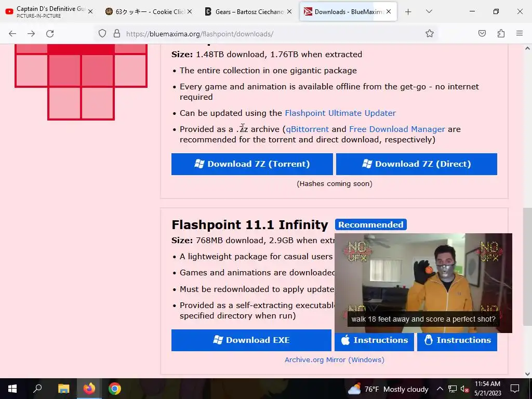This screenshot has height=399, width=532.
Task: Go forward with the forward arrow
Action: pyautogui.click(x=31, y=34)
